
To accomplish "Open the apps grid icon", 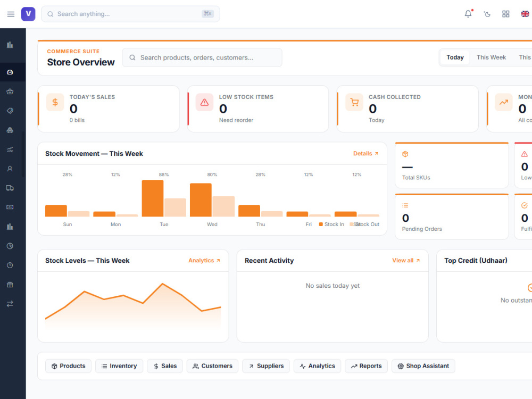I will 506,14.
